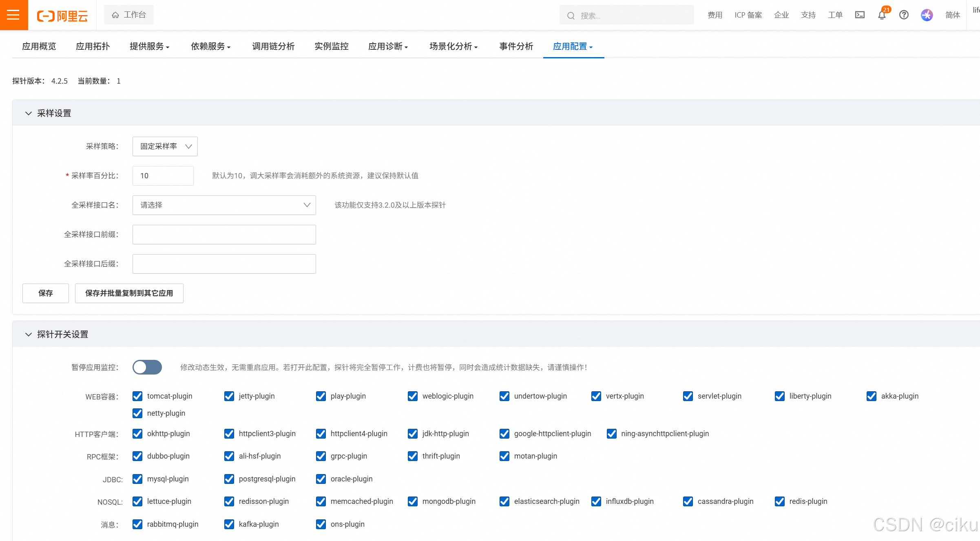The height and width of the screenshot is (541, 980).
Task: Expand the 应用配置 menu
Action: 573,47
